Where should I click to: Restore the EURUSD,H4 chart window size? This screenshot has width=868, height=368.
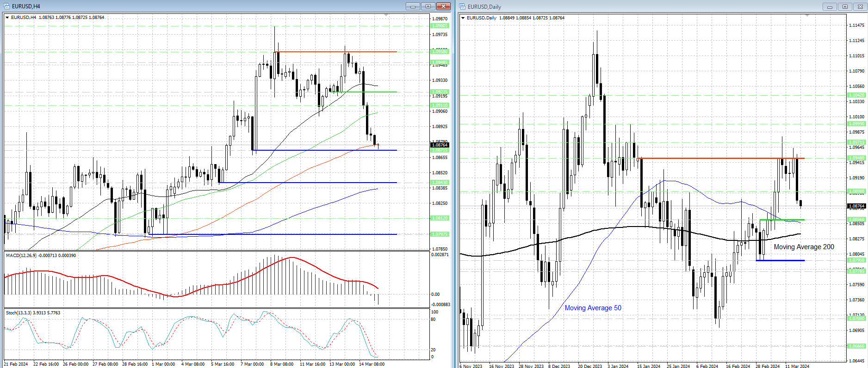[x=428, y=6]
